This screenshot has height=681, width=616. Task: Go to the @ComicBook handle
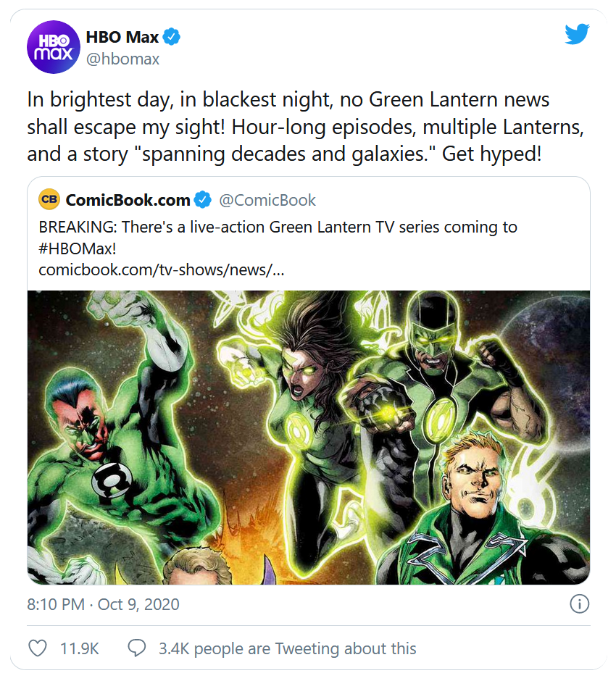point(267,200)
